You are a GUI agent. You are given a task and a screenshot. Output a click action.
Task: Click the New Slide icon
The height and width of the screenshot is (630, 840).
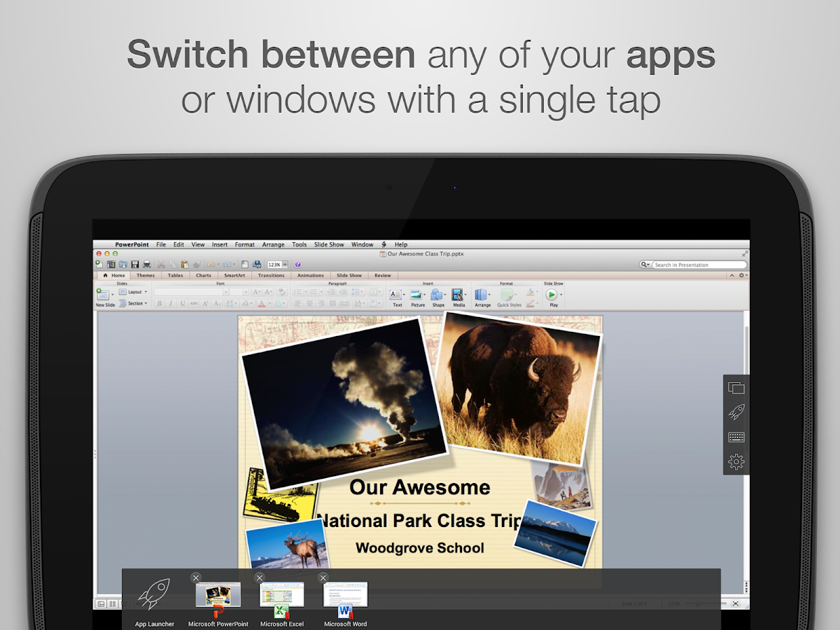(x=102, y=295)
